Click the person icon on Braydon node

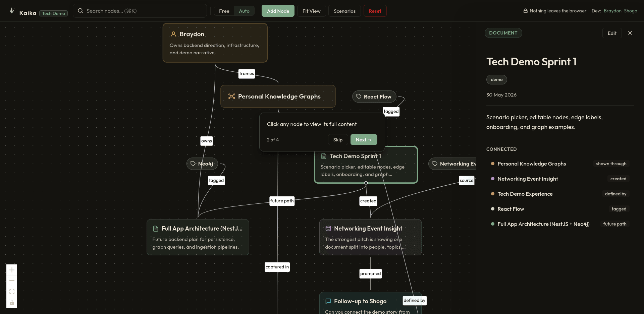pos(173,34)
